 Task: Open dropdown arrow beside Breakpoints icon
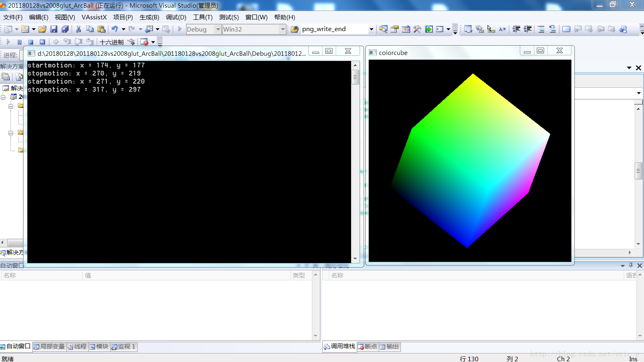click(153, 42)
